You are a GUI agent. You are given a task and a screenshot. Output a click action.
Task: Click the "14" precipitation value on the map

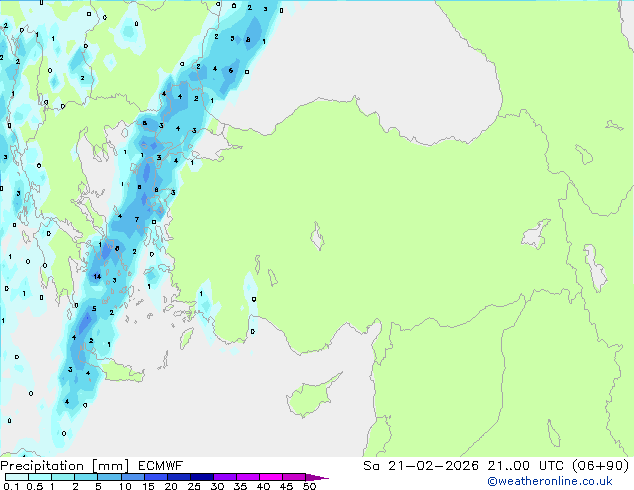(x=97, y=277)
